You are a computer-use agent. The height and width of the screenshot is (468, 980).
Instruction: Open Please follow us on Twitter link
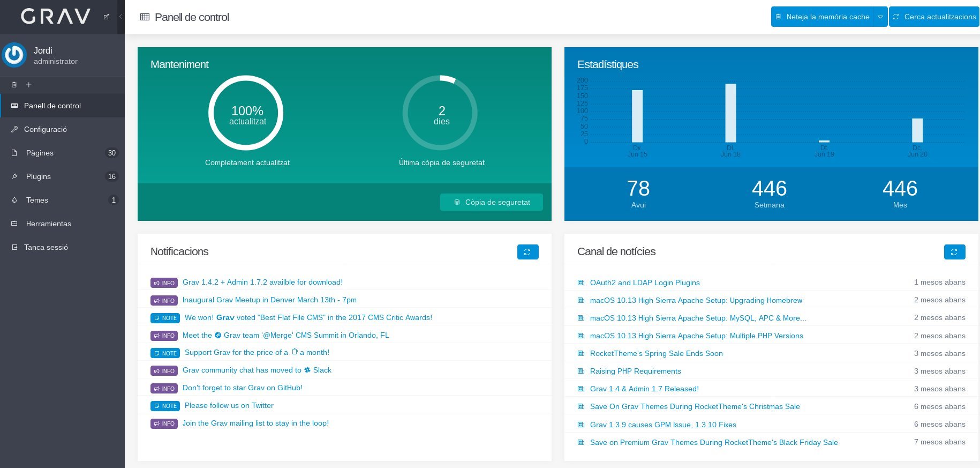229,405
